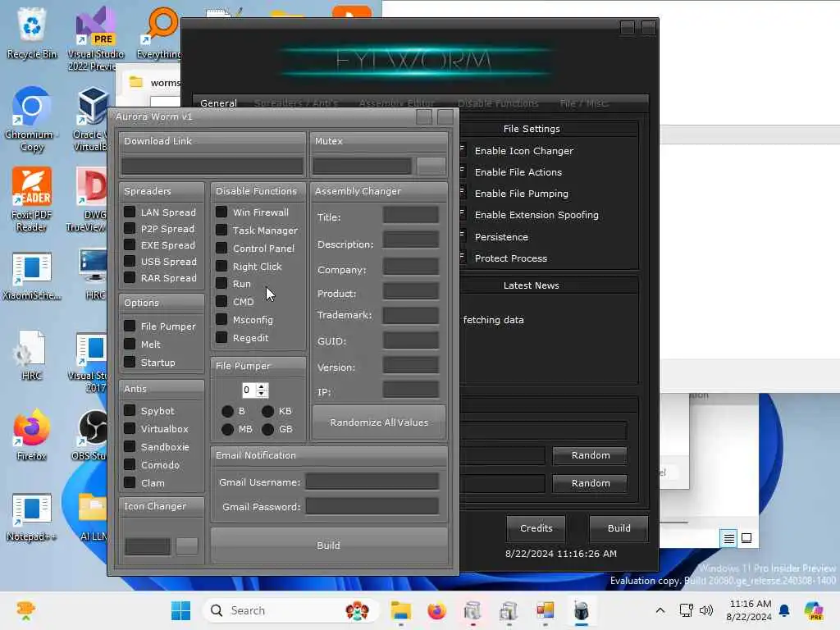Switch Explorer to details view icon
The width and height of the screenshot is (840, 630).
point(728,538)
